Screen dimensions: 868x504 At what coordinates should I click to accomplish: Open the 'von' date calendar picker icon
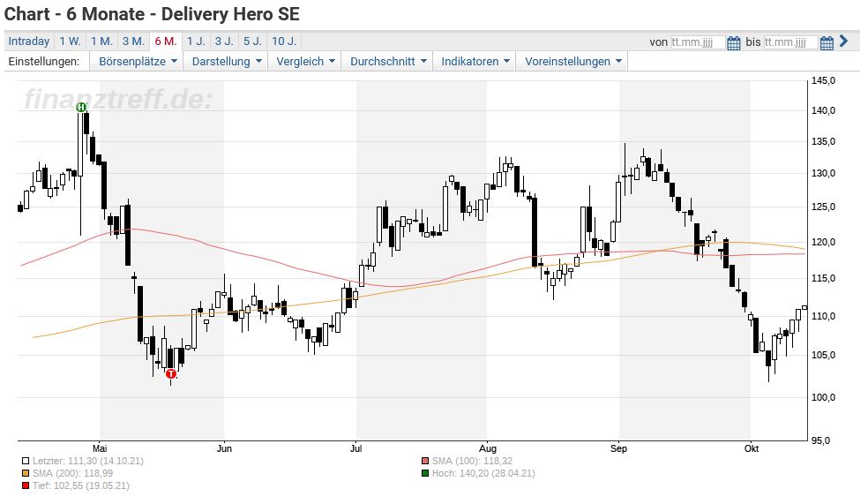click(734, 42)
